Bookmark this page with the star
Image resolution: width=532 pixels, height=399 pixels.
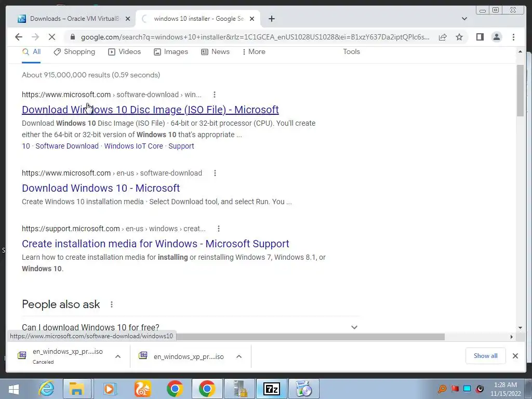(459, 37)
